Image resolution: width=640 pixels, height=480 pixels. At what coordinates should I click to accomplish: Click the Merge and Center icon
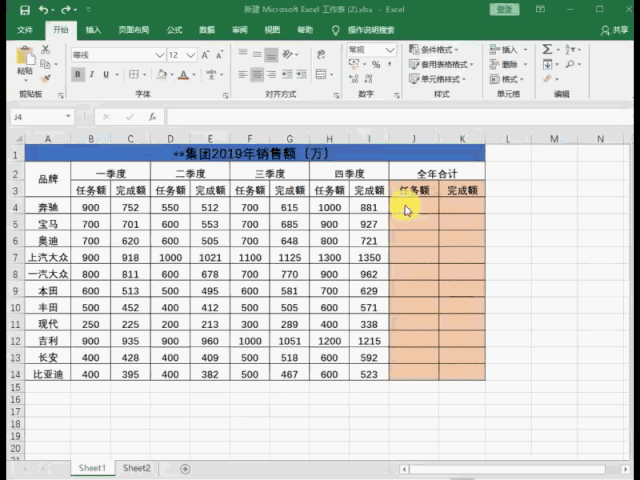click(321, 74)
